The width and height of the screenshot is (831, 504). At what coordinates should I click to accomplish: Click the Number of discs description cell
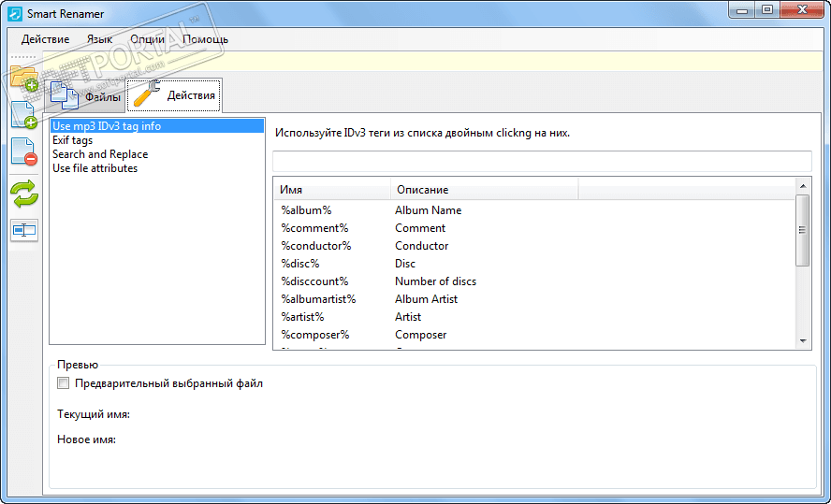point(436,281)
